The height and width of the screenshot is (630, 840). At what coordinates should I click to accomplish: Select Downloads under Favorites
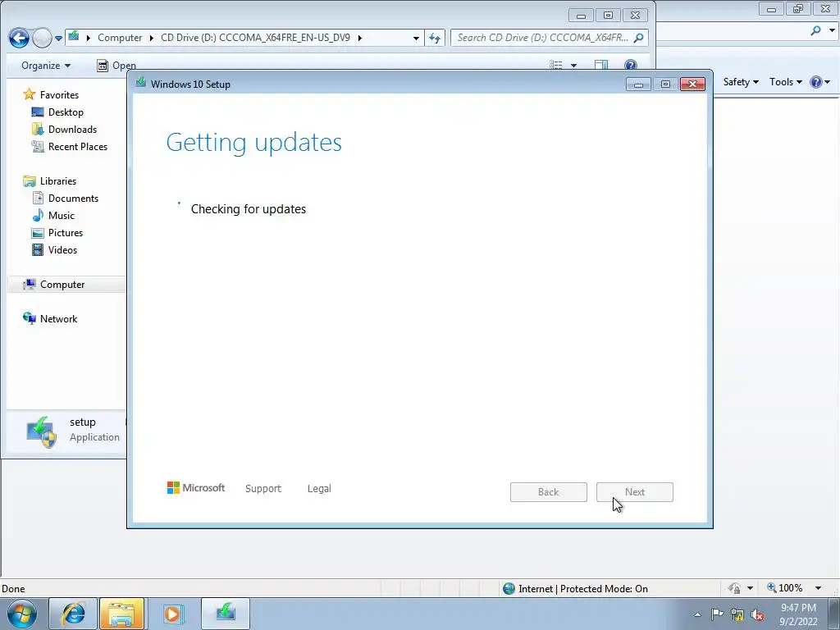[x=64, y=129]
